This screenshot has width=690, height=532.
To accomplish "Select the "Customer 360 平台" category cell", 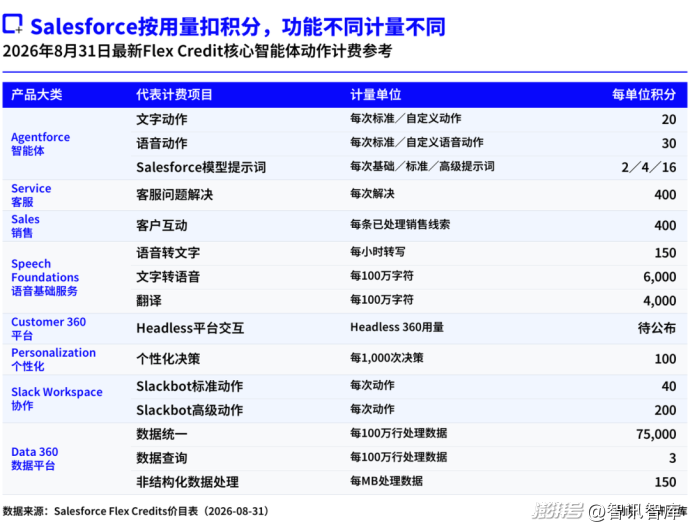I will coord(48,328).
